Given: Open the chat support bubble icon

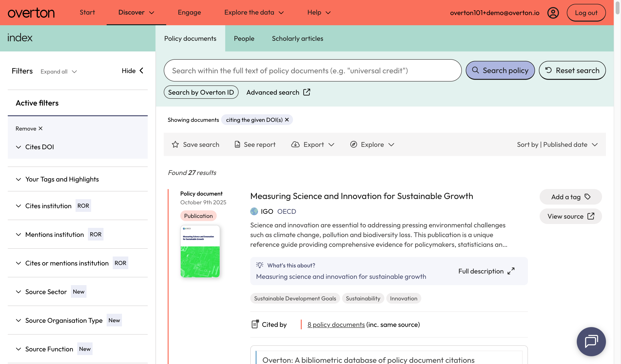Looking at the screenshot, I should [591, 341].
